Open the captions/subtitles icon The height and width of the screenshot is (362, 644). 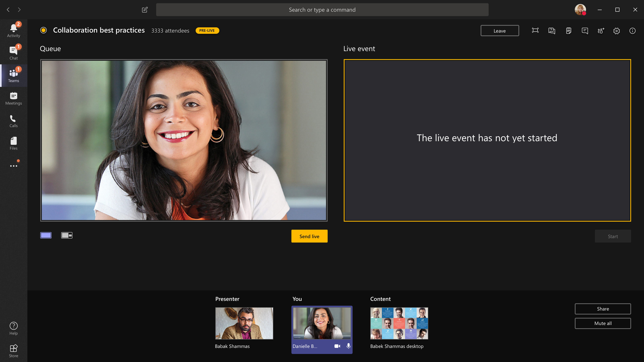click(585, 31)
